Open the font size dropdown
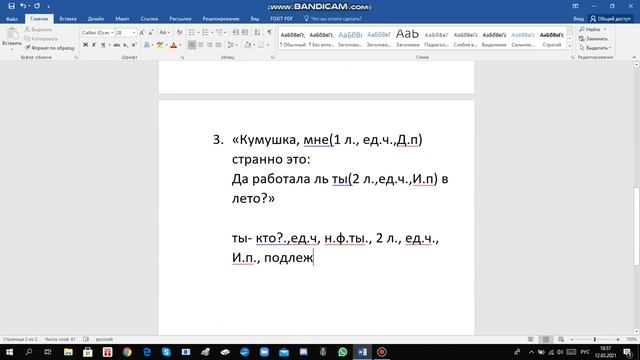Viewport: 640px width, 360px height. point(134,32)
